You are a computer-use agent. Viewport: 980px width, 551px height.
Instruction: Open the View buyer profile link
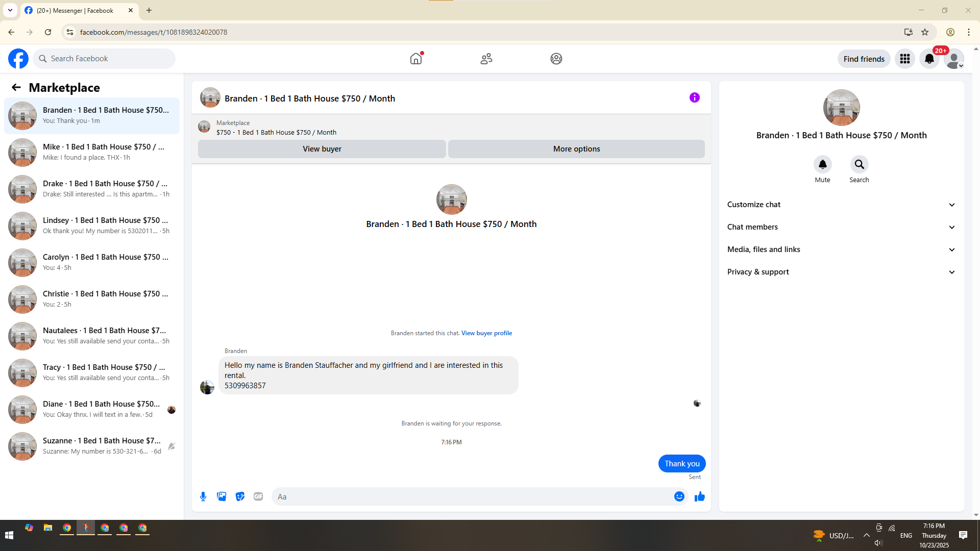(486, 333)
